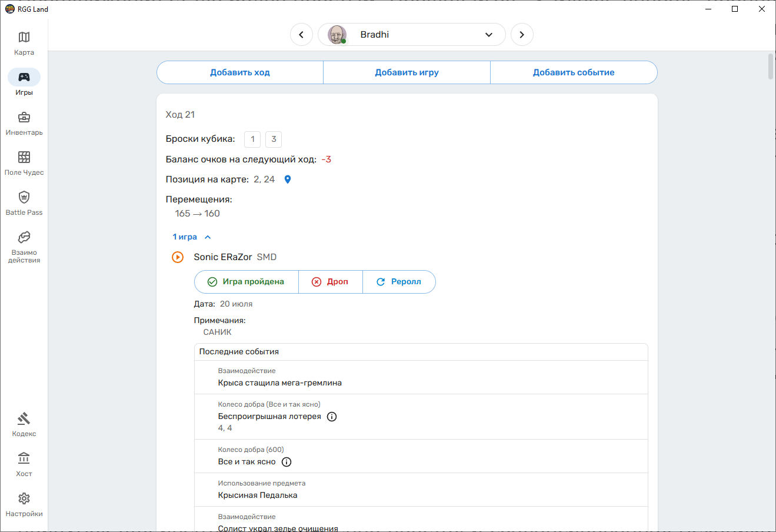
Task: Go to Поле Чудес section
Action: tap(24, 164)
